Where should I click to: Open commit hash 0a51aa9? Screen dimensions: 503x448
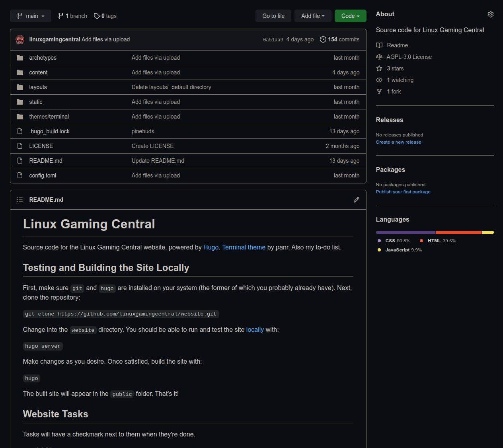273,40
